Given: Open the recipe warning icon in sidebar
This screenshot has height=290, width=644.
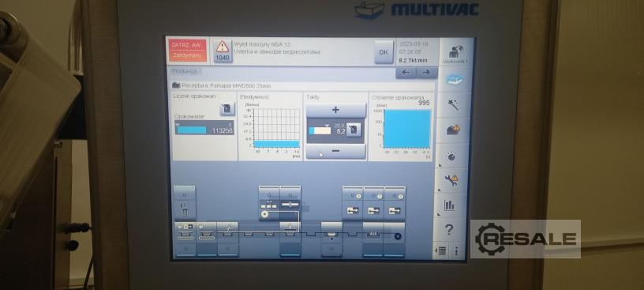Looking at the screenshot, I should (452, 130).
